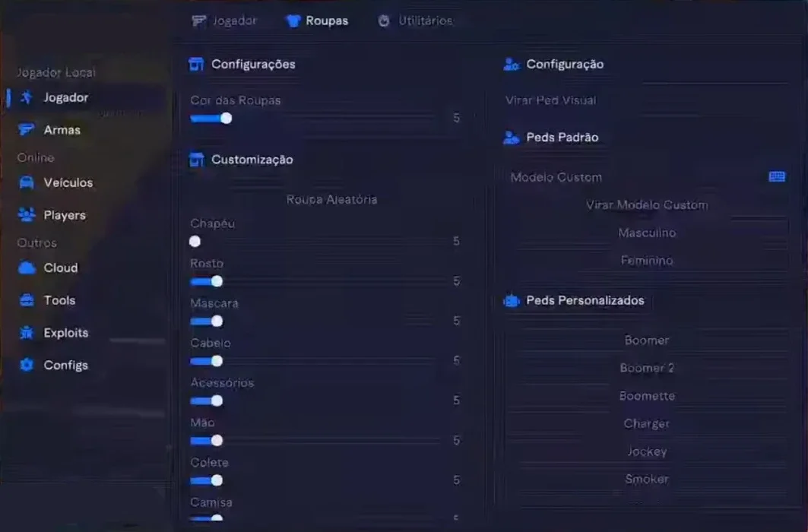The width and height of the screenshot is (808, 532).
Task: Choose the Boomer ped
Action: tap(647, 340)
